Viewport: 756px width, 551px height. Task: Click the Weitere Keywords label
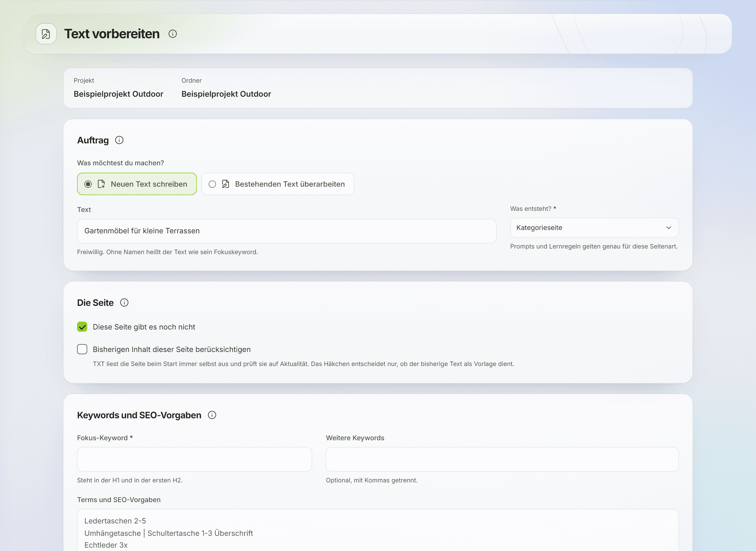coord(355,438)
